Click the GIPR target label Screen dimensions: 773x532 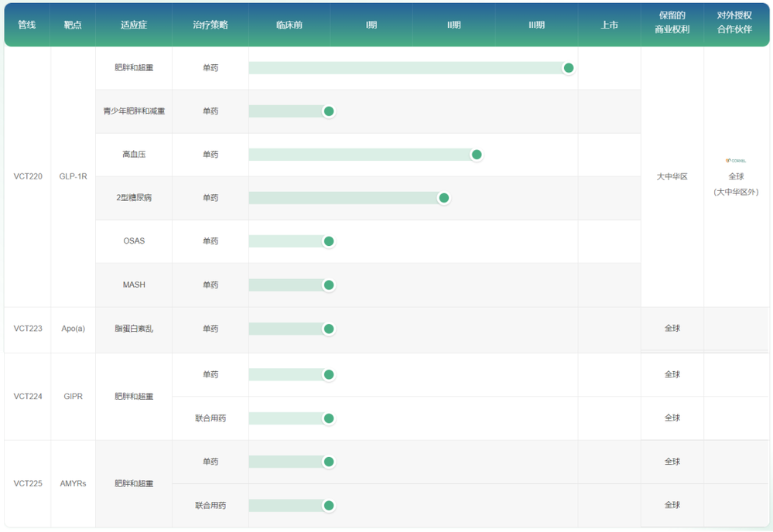tap(73, 397)
